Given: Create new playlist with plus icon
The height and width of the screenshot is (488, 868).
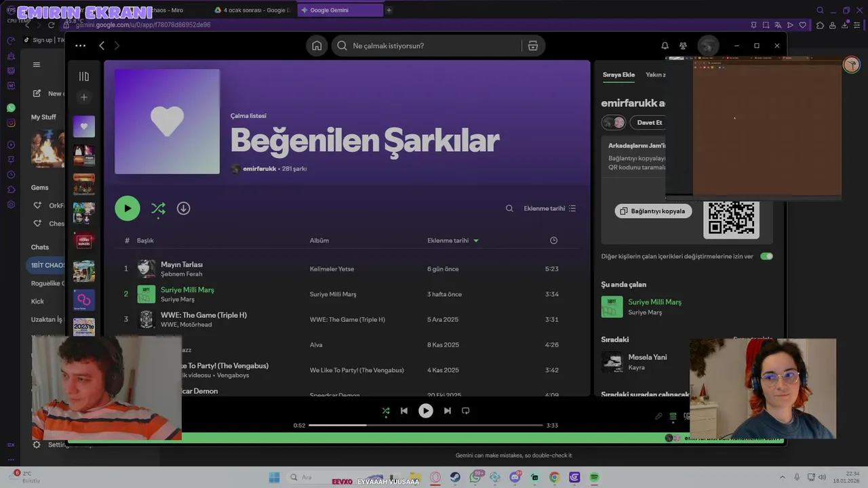Looking at the screenshot, I should click(84, 97).
